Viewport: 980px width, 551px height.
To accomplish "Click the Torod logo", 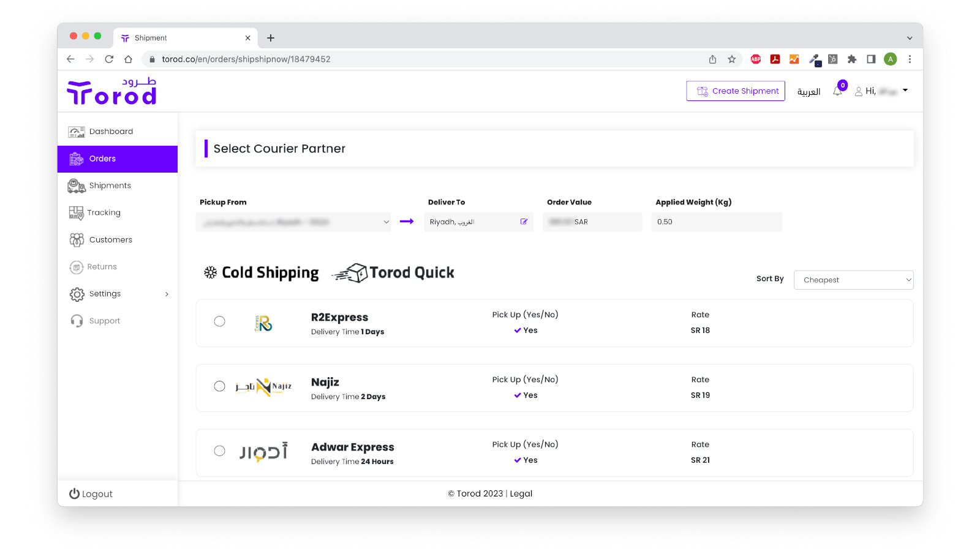I will [111, 91].
